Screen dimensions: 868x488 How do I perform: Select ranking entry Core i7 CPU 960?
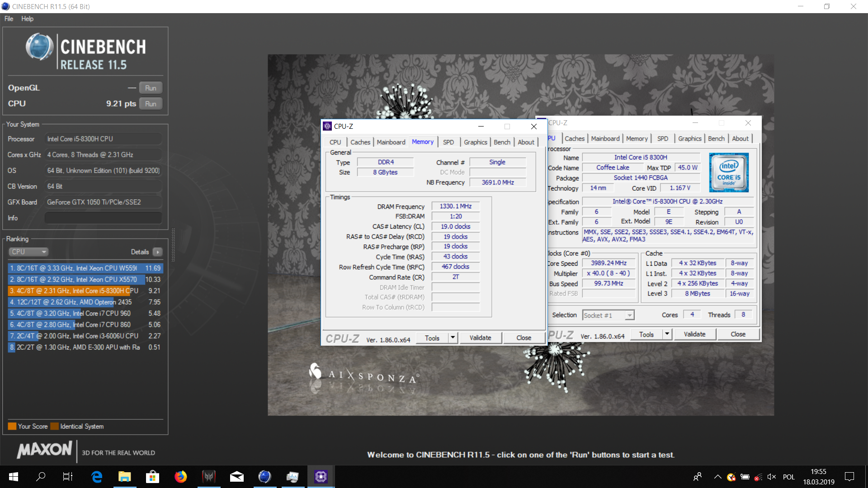[85, 313]
